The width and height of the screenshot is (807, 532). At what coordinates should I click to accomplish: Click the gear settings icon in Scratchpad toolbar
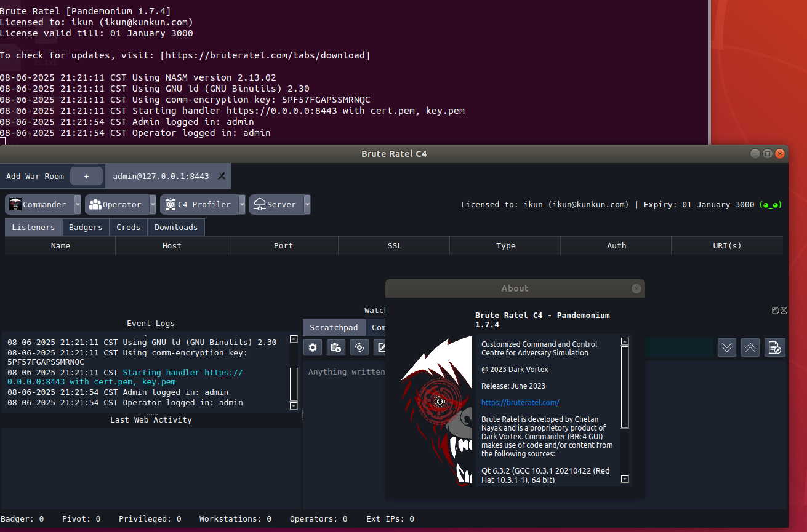313,347
